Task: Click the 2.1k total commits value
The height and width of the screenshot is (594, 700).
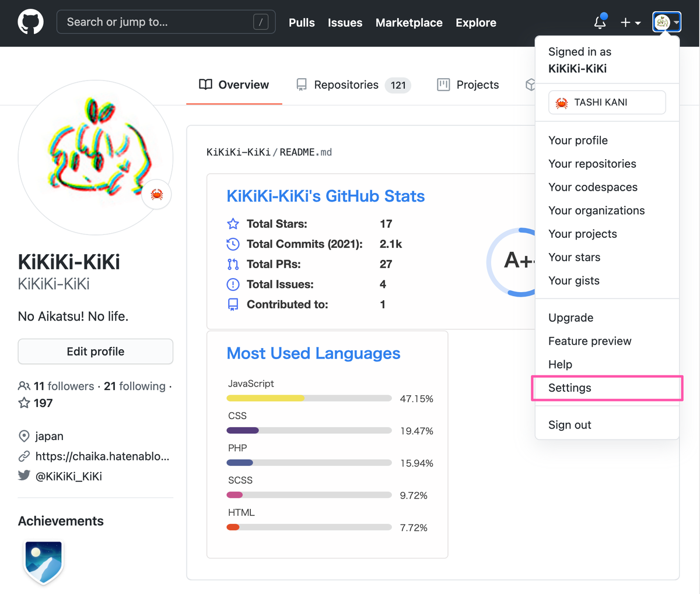Action: [391, 244]
